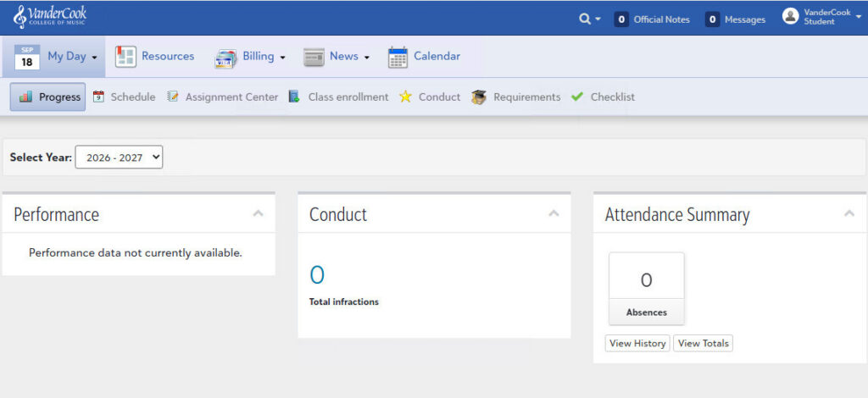Click the Conduct star icon
This screenshot has height=398, width=868.
406,97
